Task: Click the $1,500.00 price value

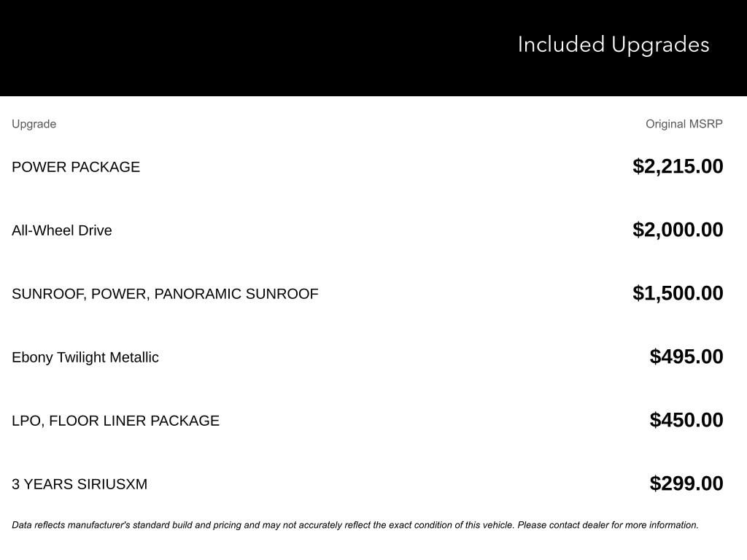Action: 678,293
